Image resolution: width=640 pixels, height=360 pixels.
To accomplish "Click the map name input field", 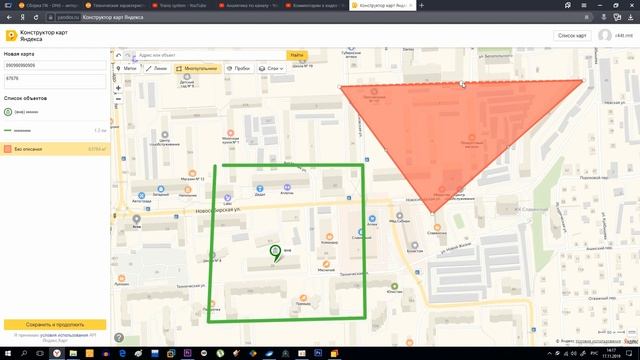I will (55, 65).
